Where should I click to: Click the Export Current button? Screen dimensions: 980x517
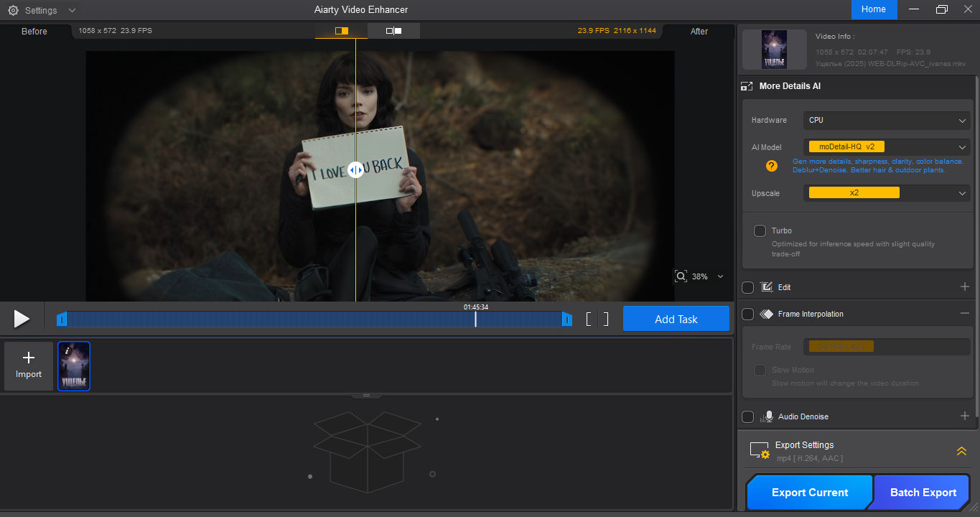pyautogui.click(x=809, y=492)
